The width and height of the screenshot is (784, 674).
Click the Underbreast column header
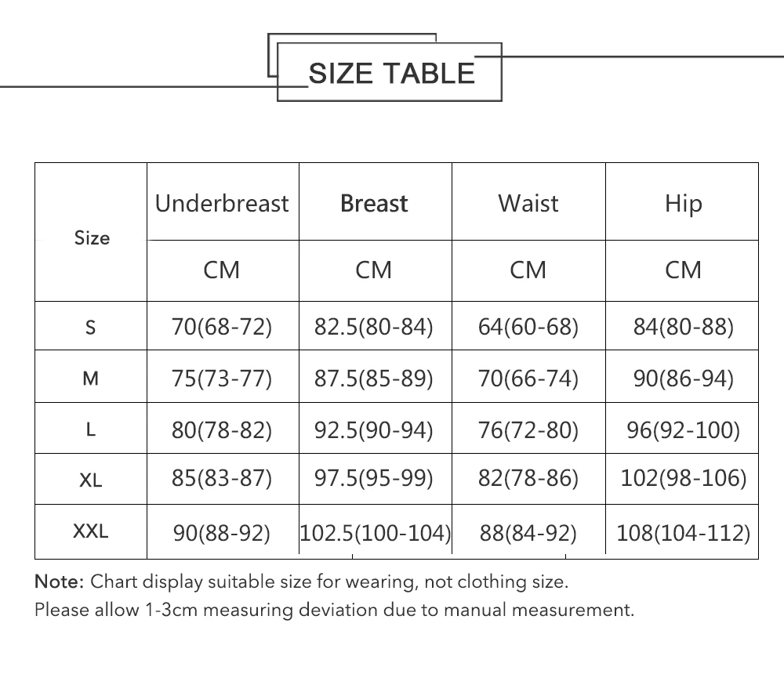pyautogui.click(x=222, y=204)
